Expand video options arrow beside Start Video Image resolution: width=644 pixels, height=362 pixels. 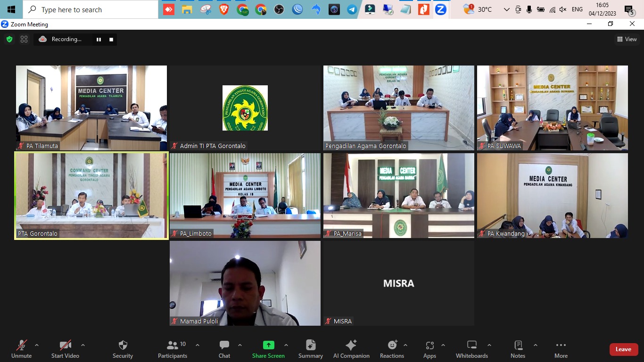[x=83, y=345]
